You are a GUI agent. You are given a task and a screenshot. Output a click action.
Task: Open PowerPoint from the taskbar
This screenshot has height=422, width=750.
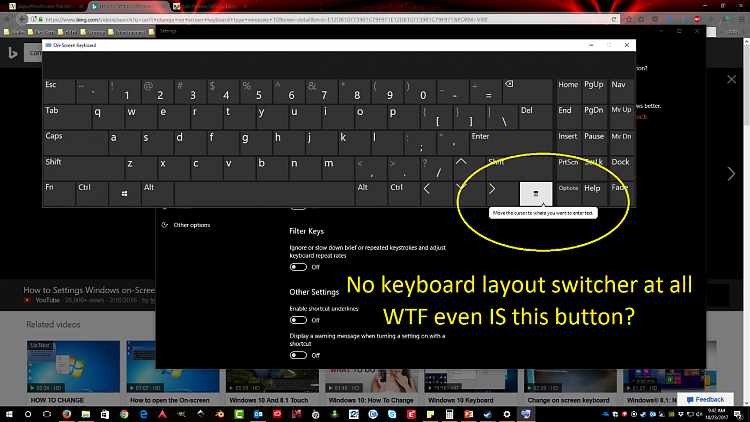(x=468, y=414)
